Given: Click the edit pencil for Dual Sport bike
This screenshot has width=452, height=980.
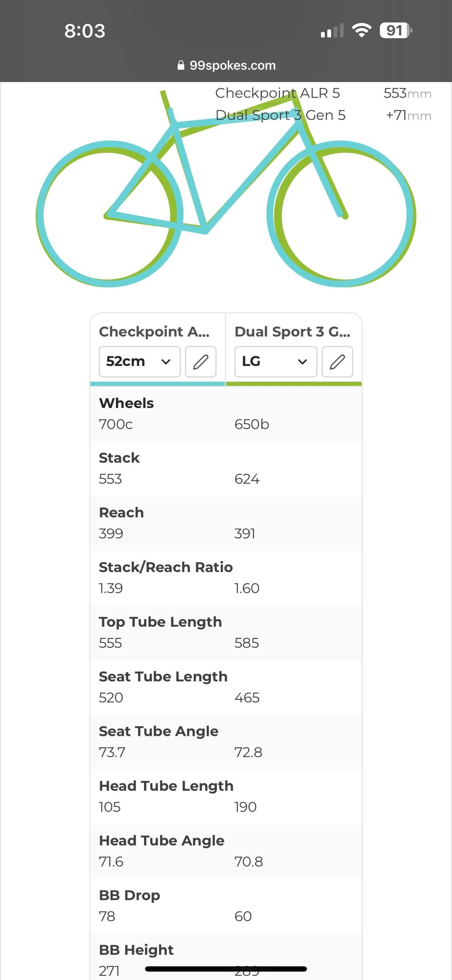Looking at the screenshot, I should coord(337,361).
